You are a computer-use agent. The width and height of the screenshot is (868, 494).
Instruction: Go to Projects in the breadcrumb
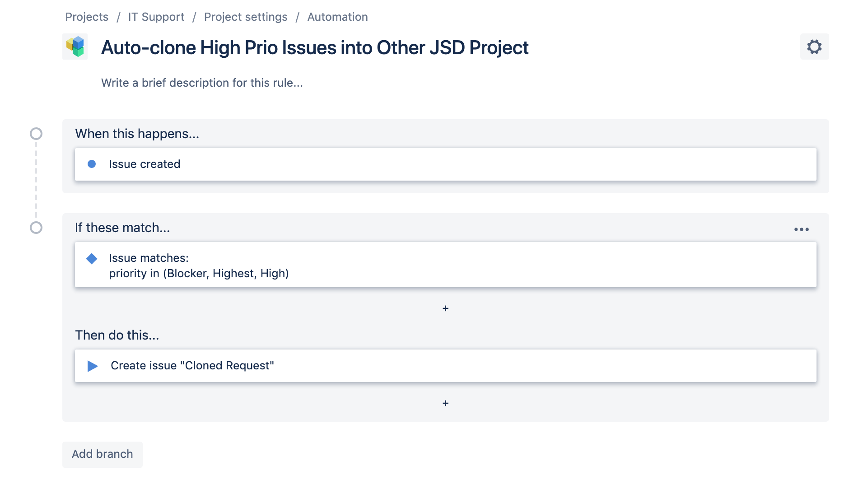click(x=87, y=17)
